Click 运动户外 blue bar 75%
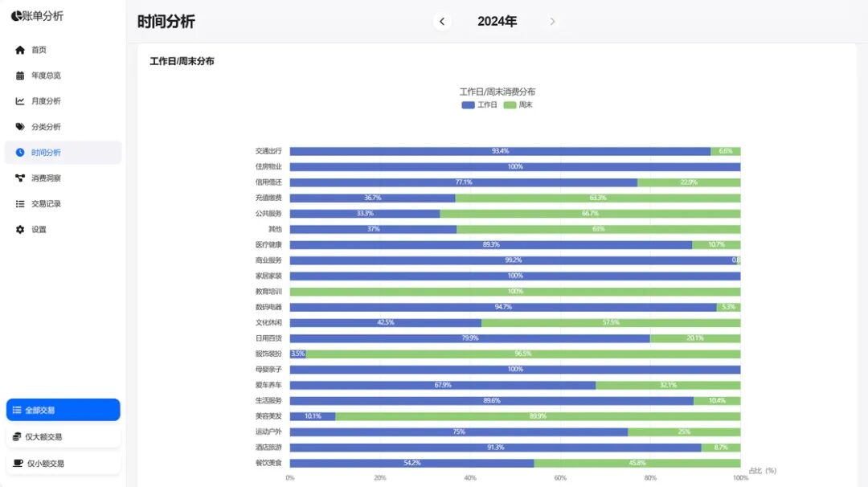The image size is (868, 487). [459, 432]
